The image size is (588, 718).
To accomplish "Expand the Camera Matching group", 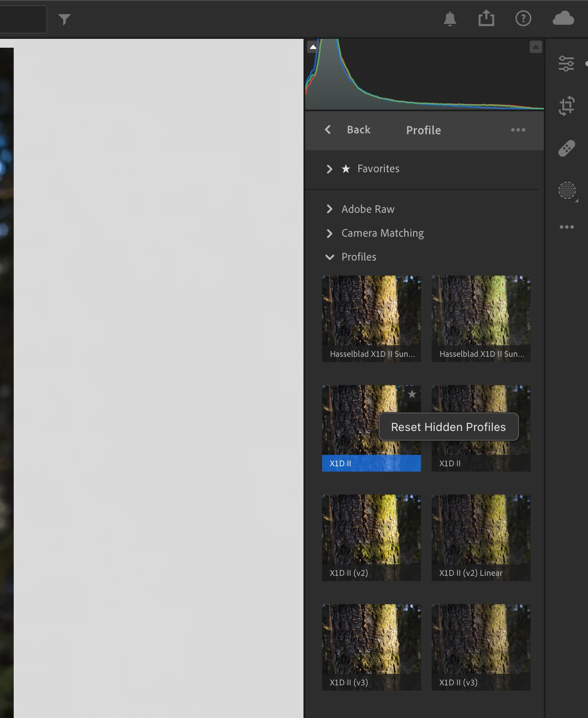I will click(x=329, y=234).
